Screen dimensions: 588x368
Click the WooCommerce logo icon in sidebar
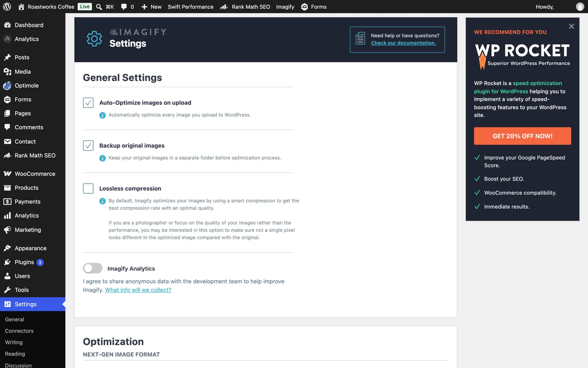click(x=7, y=174)
